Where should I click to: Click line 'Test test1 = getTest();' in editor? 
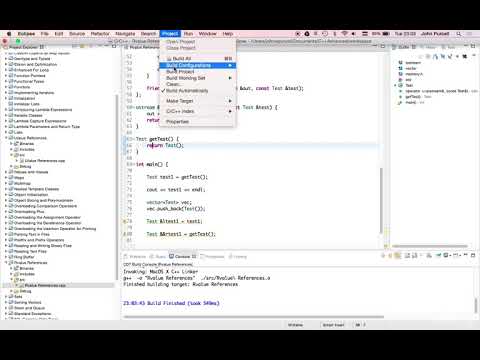177,177
